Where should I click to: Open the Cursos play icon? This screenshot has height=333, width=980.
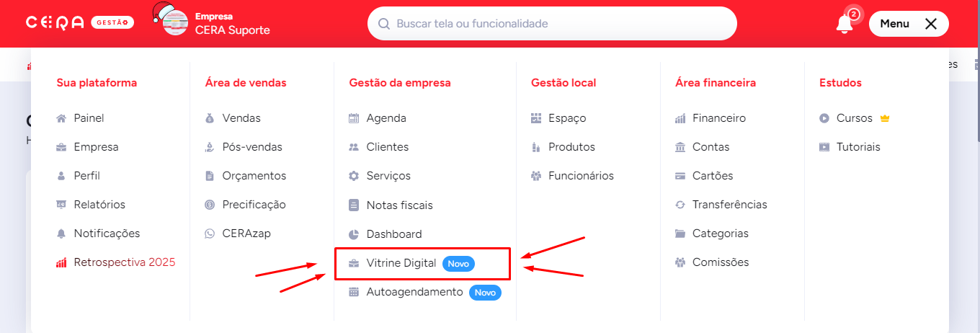coord(824,118)
